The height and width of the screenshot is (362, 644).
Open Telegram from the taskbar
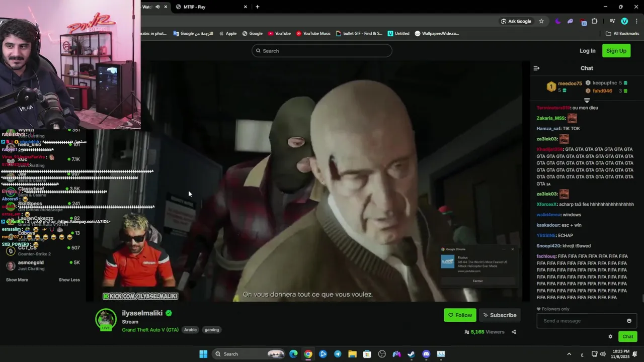tap(338, 354)
